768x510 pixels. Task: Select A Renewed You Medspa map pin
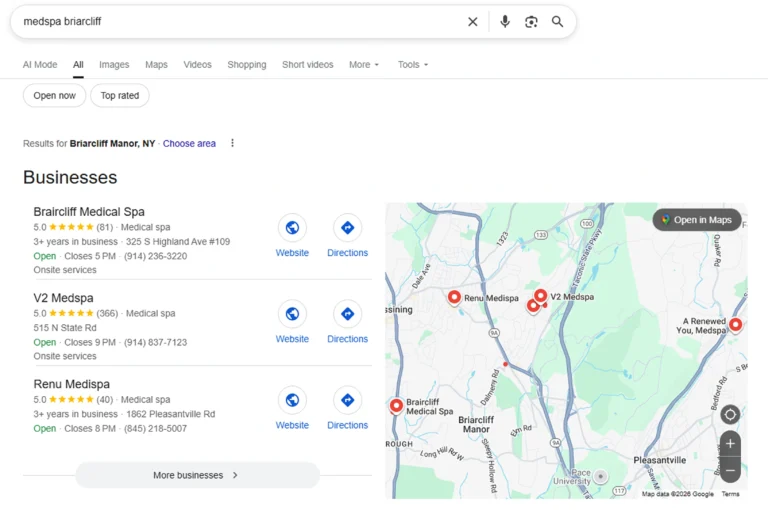tap(736, 323)
